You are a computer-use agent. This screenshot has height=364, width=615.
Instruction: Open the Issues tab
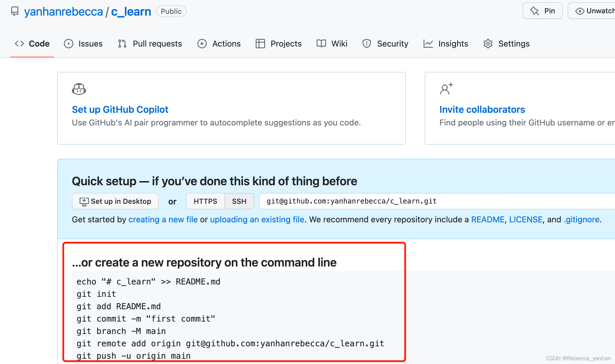tap(83, 44)
